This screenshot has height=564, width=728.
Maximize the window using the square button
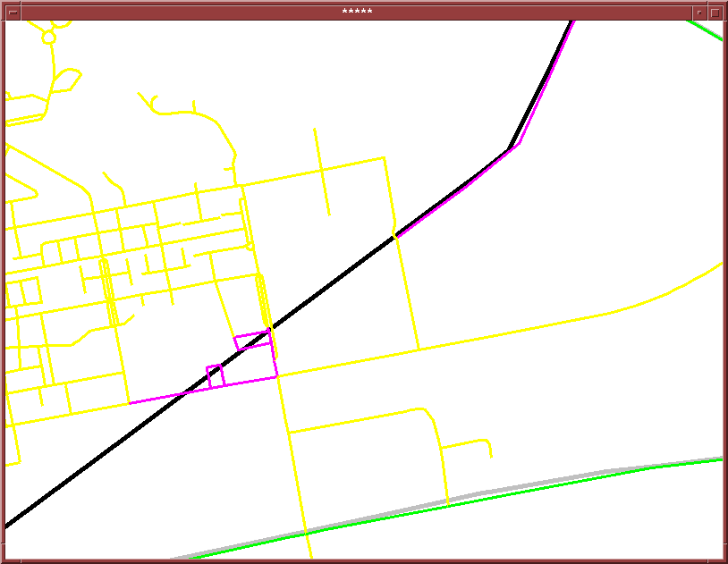coord(715,13)
